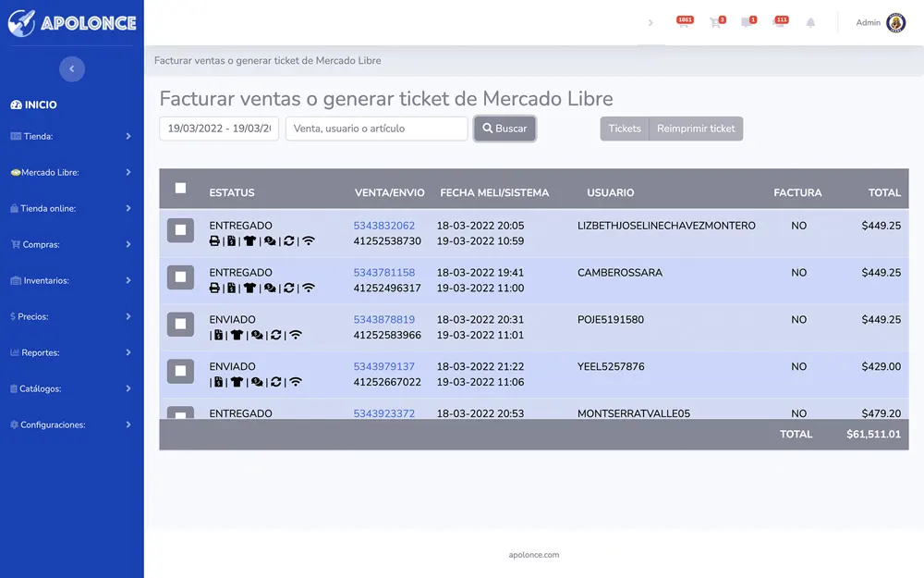Click the print icon in LIZBETHJOSELINECHAVEZMONTERO row
924x578 pixels.
(x=214, y=240)
